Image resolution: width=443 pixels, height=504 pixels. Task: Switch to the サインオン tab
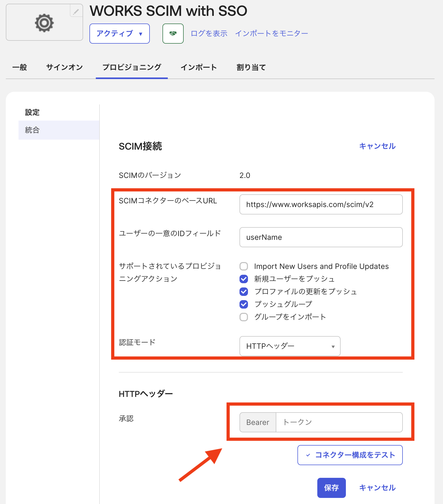65,67
